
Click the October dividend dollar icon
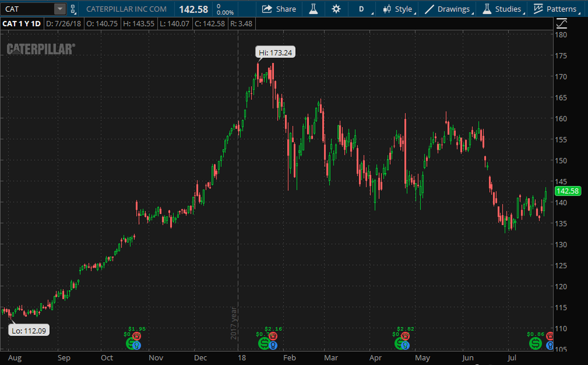(131, 344)
